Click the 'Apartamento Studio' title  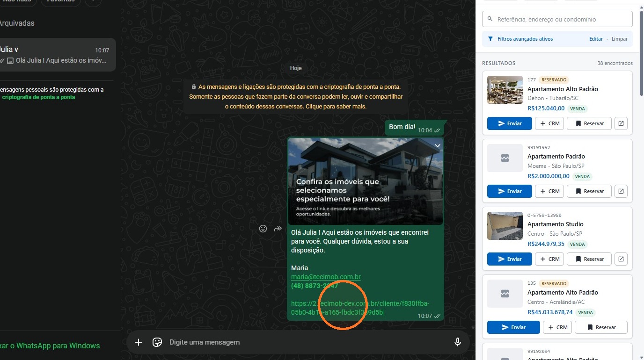tap(556, 224)
